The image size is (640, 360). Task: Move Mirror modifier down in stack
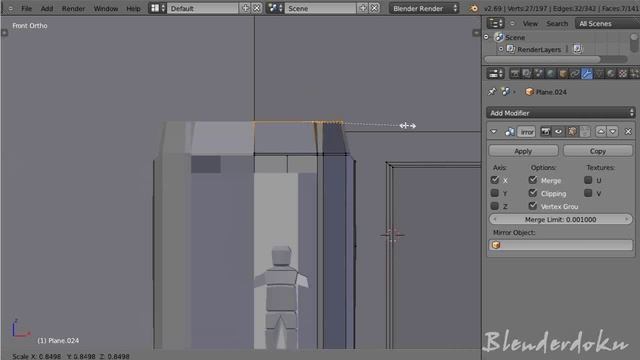click(613, 131)
